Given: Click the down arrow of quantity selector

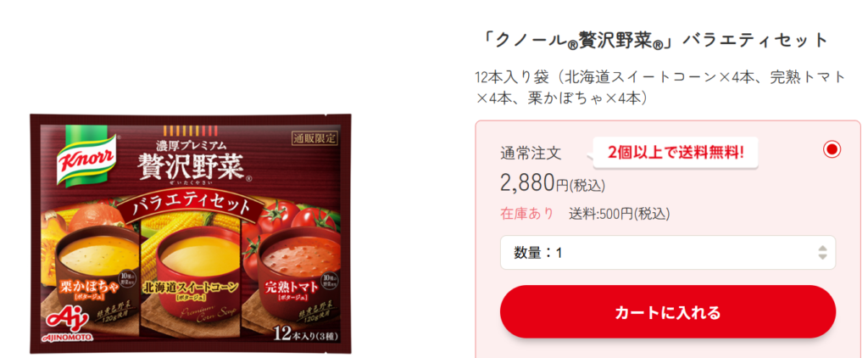Looking at the screenshot, I should pyautogui.click(x=822, y=257).
